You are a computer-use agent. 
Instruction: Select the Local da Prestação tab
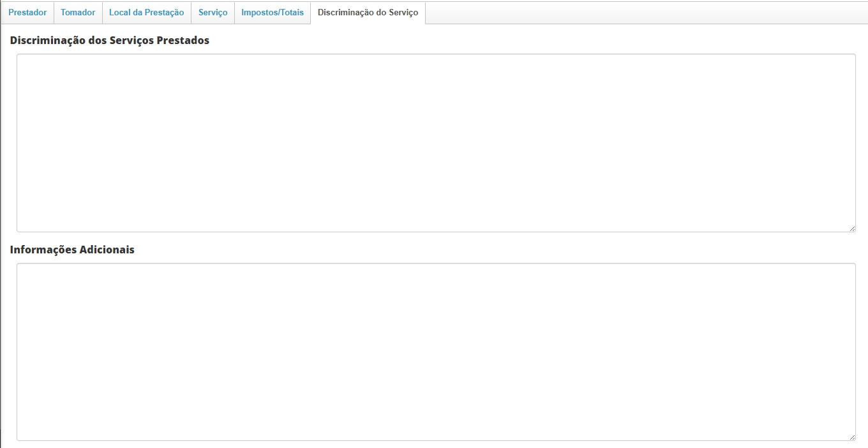click(x=146, y=13)
